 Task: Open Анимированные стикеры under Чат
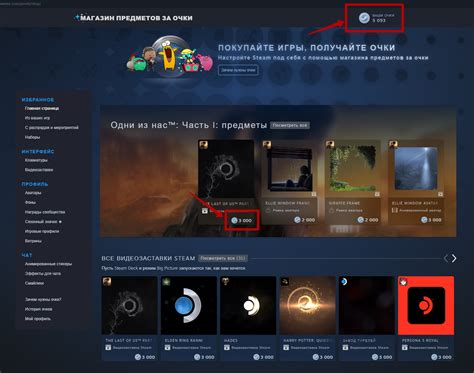(48, 264)
